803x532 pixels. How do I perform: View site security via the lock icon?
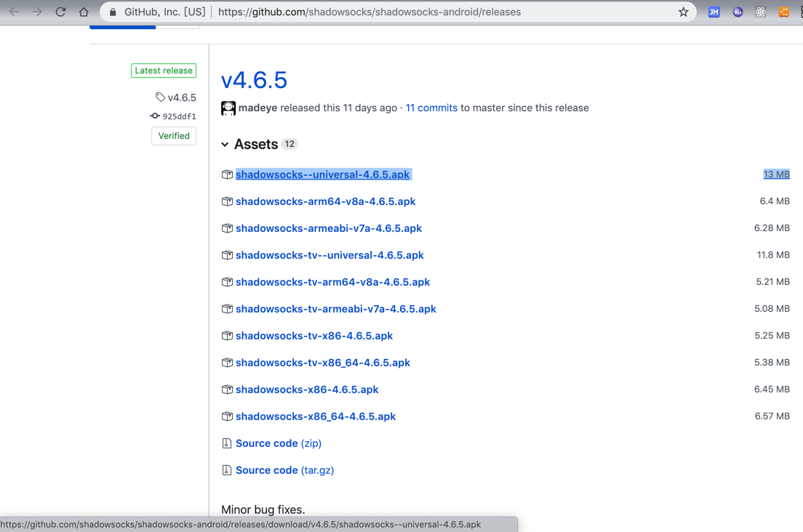click(x=113, y=12)
